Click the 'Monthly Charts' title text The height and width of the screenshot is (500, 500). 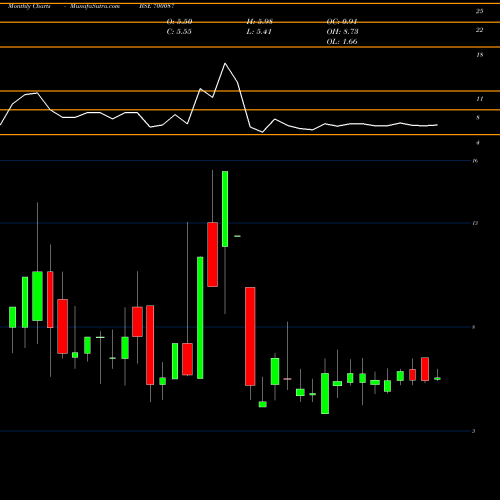(29, 6)
